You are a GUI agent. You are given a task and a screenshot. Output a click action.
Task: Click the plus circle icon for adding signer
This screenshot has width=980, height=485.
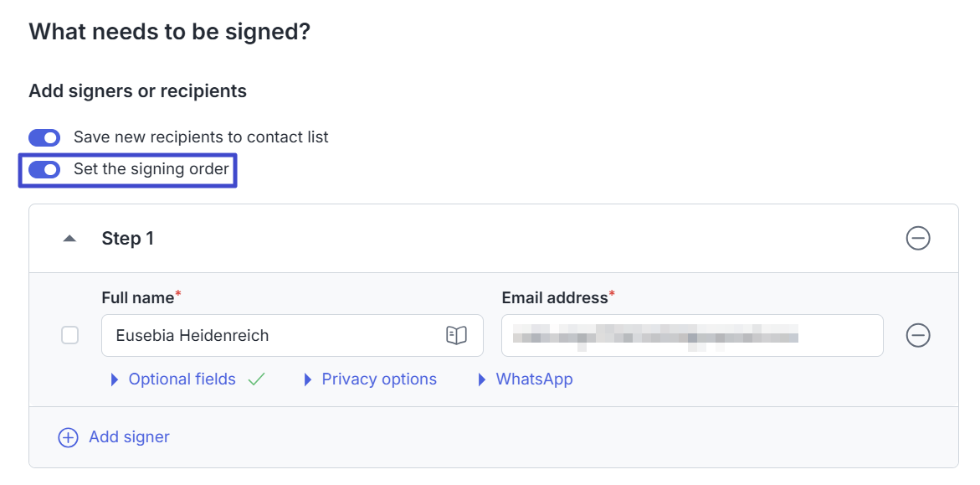tap(68, 437)
